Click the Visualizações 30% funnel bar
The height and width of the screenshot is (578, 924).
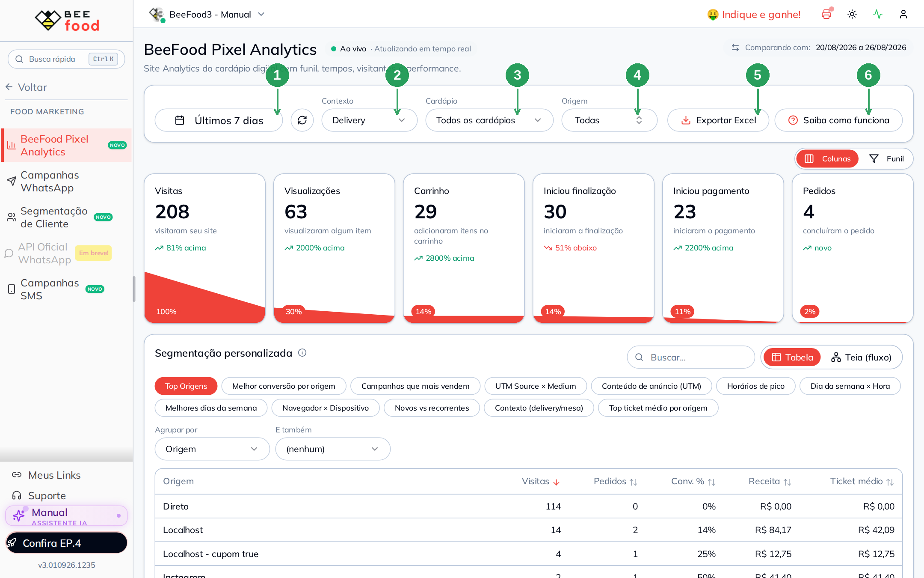[x=334, y=315]
